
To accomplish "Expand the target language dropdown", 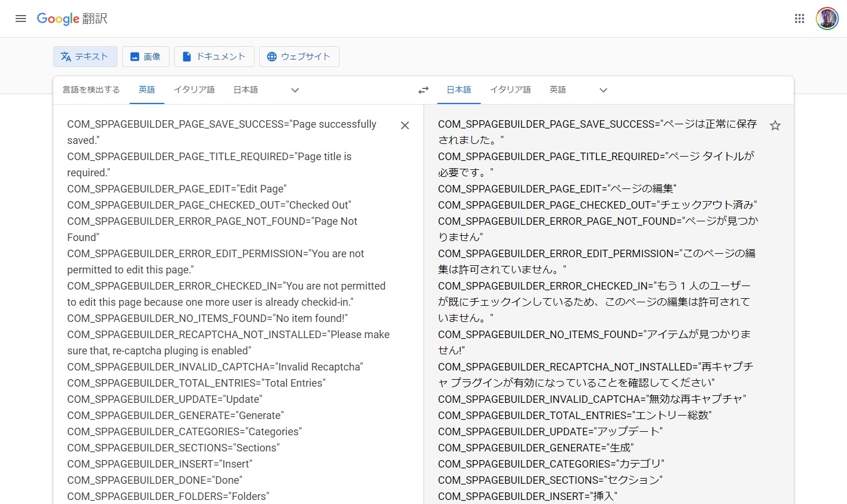I will (x=603, y=90).
